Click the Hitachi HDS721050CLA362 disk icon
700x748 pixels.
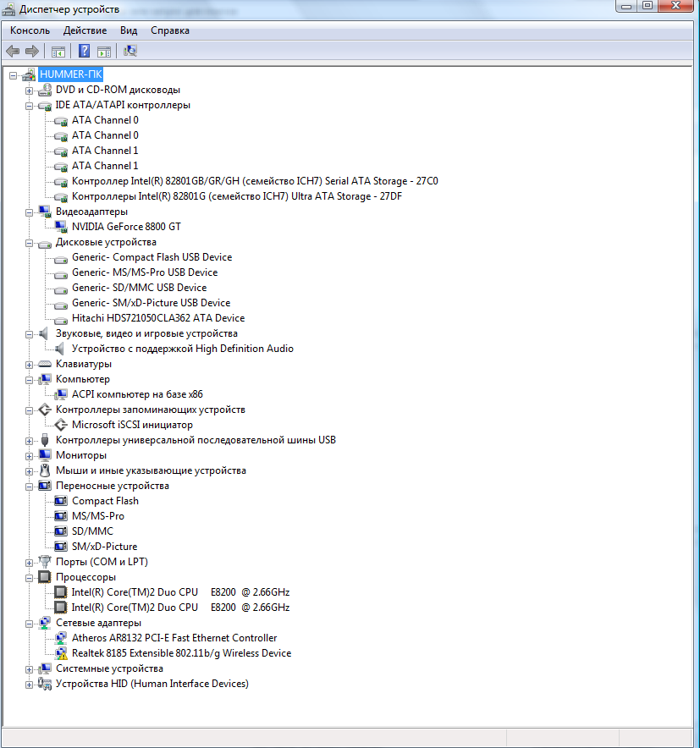pos(61,319)
